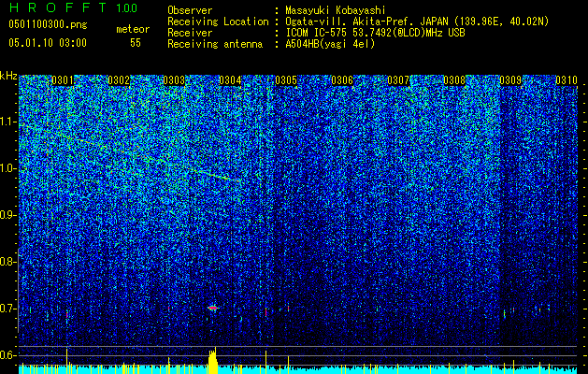This screenshot has height=374, width=588.
Task: Select antenna text A504HB(yagi 4el)
Action: click(x=330, y=44)
